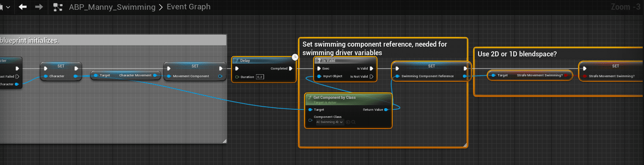Open the AC Swimming component class dropdown
Image resolution: width=644 pixels, height=165 pixels.
(329, 122)
